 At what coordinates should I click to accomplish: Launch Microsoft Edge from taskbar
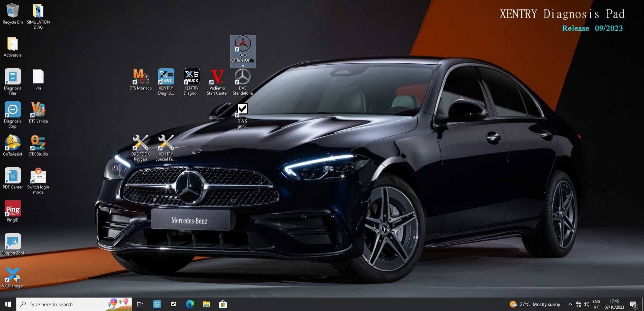[x=190, y=304]
